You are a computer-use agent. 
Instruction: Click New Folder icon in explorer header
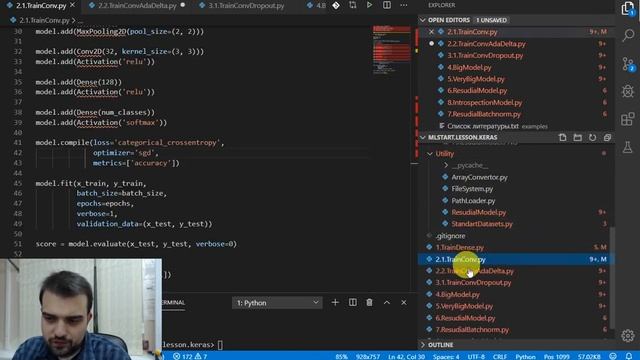click(578, 138)
